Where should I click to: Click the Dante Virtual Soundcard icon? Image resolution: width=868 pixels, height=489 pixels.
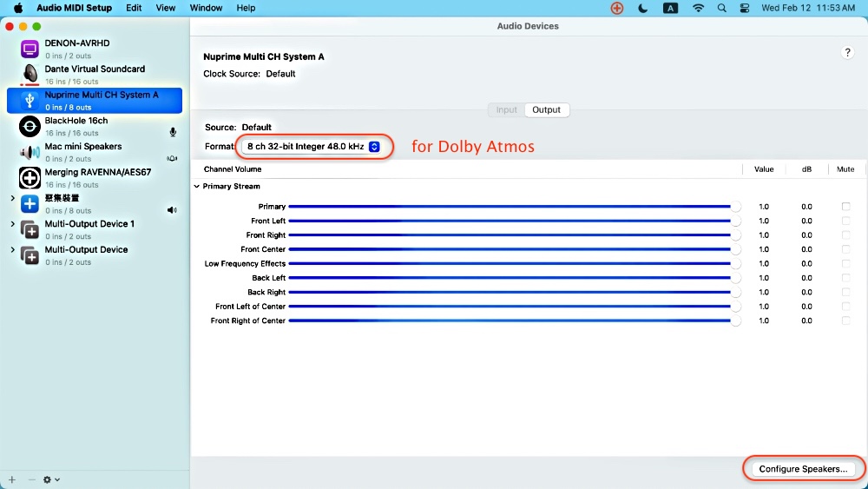pos(30,75)
